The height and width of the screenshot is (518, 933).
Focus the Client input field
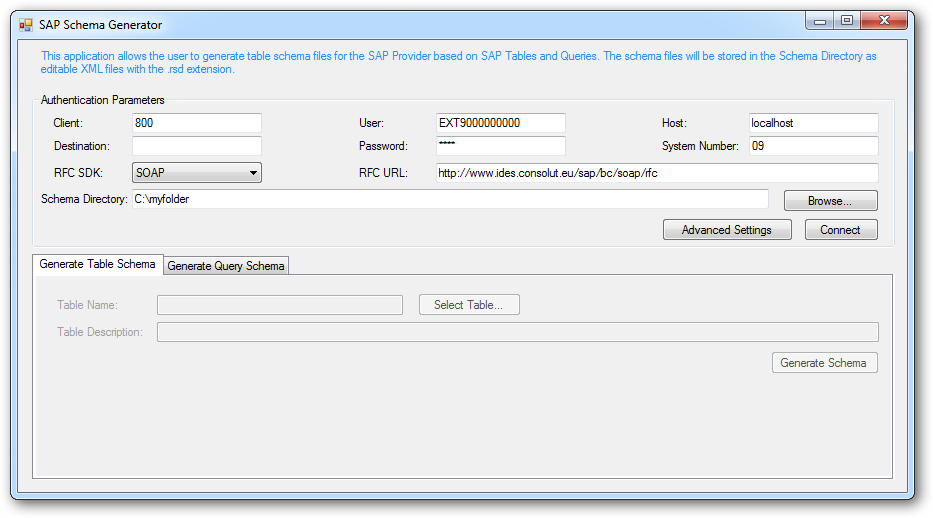[196, 123]
